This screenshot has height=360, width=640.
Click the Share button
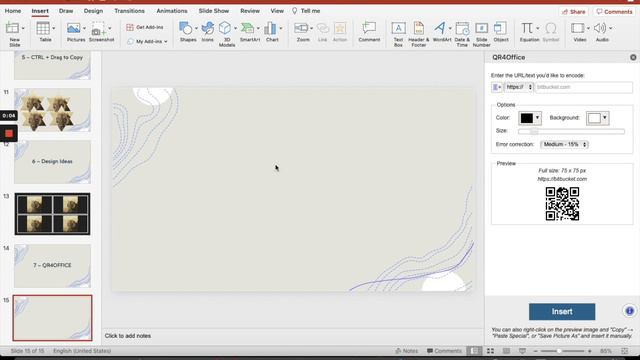pyautogui.click(x=573, y=12)
